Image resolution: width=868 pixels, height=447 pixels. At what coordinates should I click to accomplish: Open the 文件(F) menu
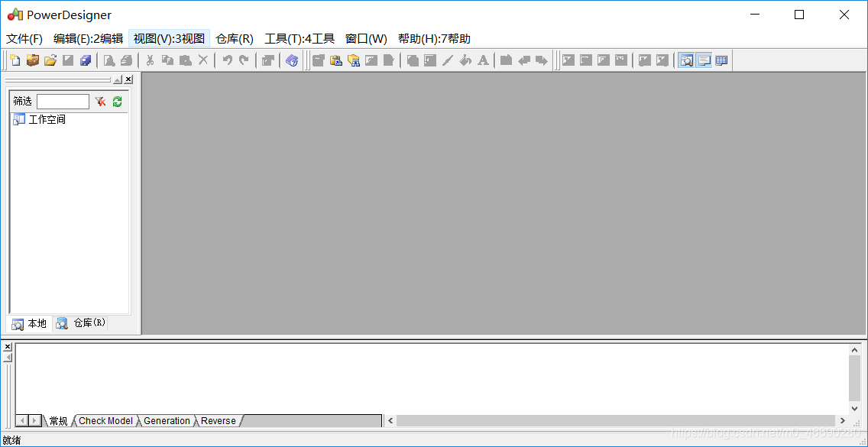24,39
